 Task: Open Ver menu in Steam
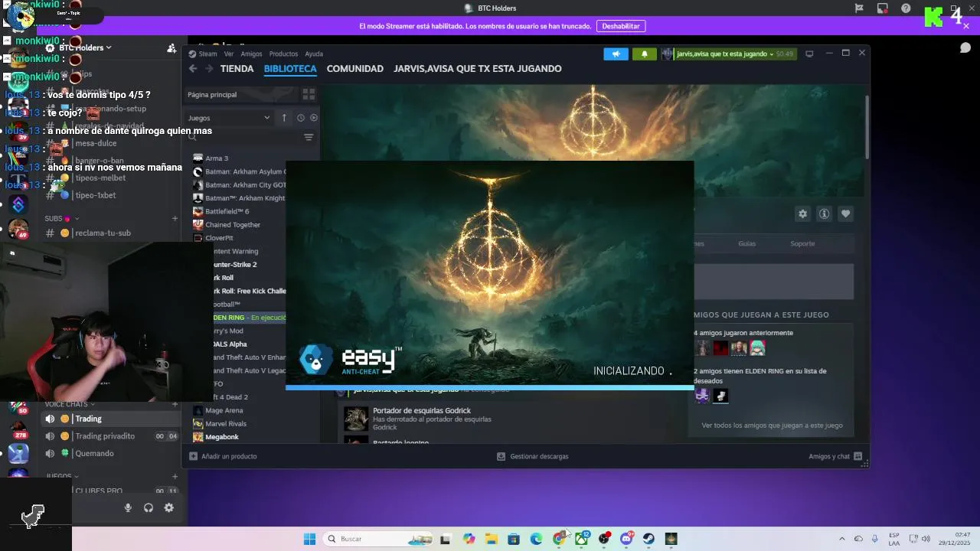click(x=229, y=54)
